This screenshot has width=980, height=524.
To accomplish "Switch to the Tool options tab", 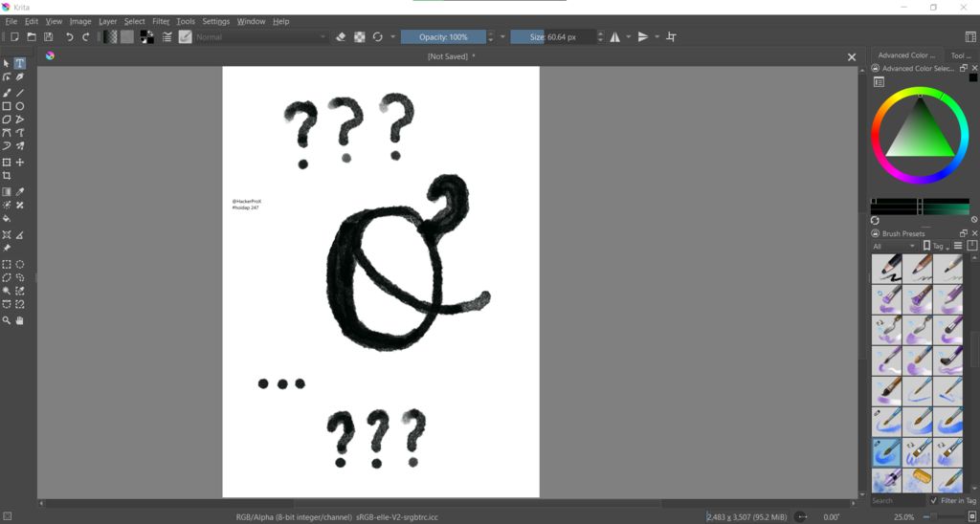I will 961,55.
